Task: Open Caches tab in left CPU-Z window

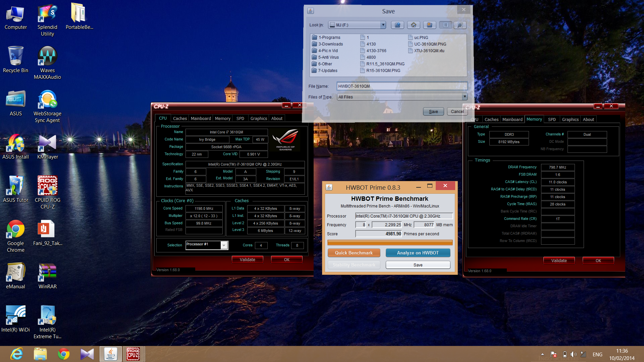Action: click(x=180, y=119)
